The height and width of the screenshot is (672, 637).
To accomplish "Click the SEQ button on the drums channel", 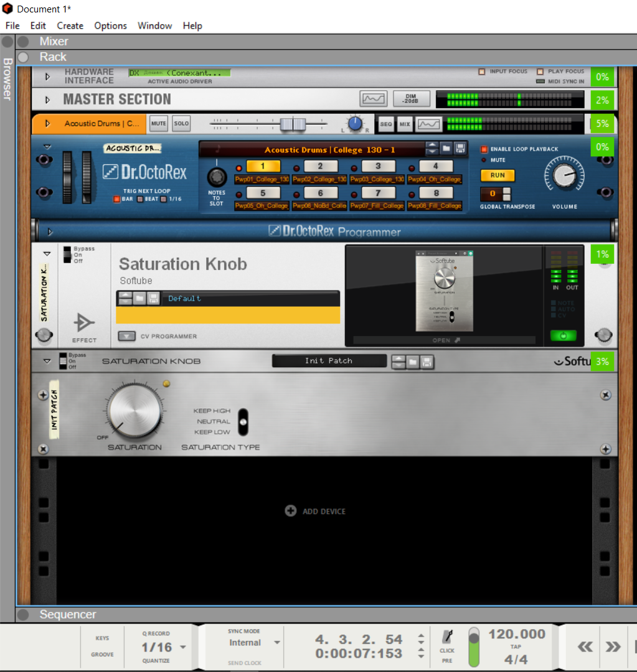I will 385,124.
